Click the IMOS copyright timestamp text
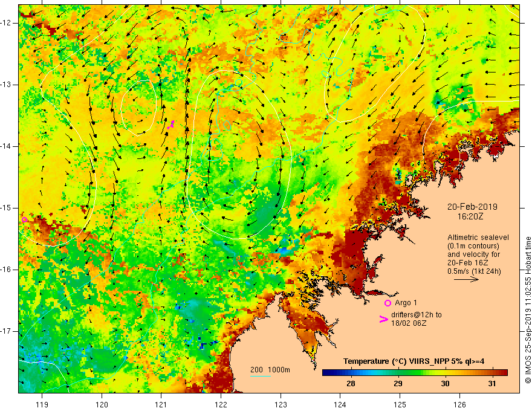 pos(528,310)
